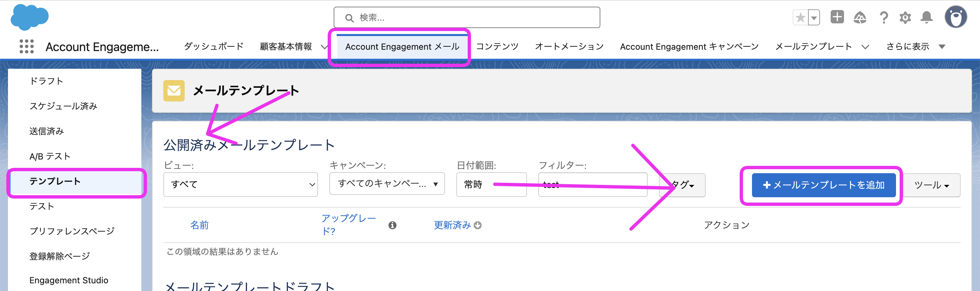Open プリファレンスページ in the sidebar

pos(72,231)
